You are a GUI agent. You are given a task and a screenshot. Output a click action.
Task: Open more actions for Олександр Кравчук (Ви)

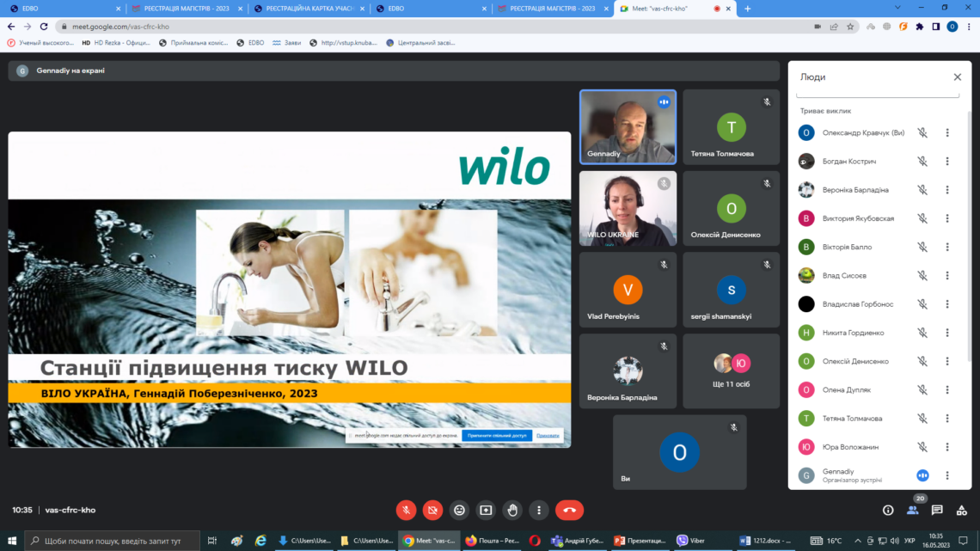click(x=947, y=132)
